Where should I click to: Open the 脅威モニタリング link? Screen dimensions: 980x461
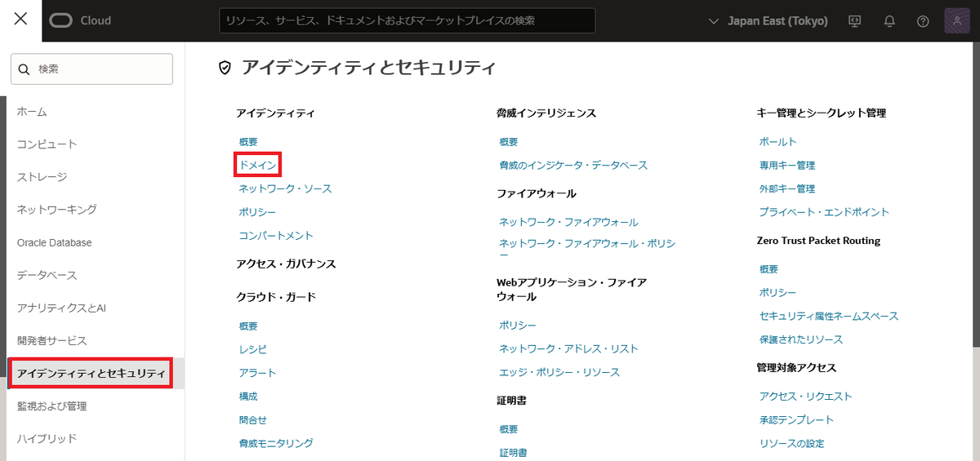(x=276, y=443)
